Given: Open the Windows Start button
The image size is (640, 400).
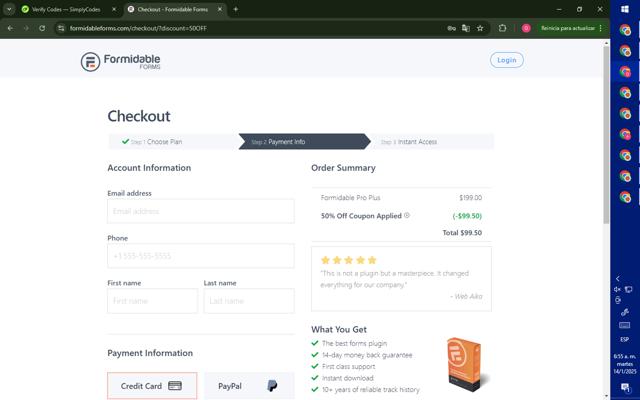Looking at the screenshot, I should [624, 9].
